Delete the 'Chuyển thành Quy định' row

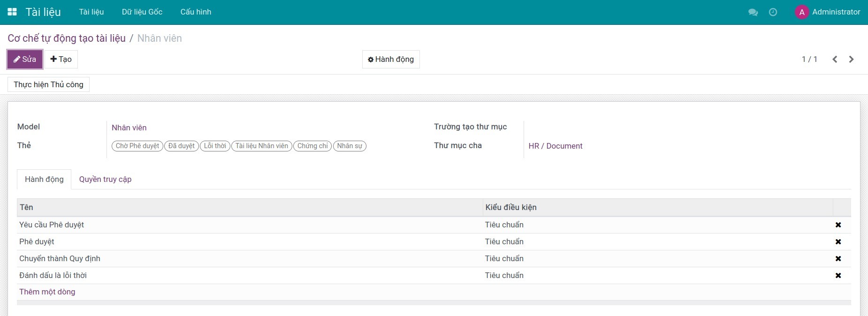pyautogui.click(x=838, y=259)
